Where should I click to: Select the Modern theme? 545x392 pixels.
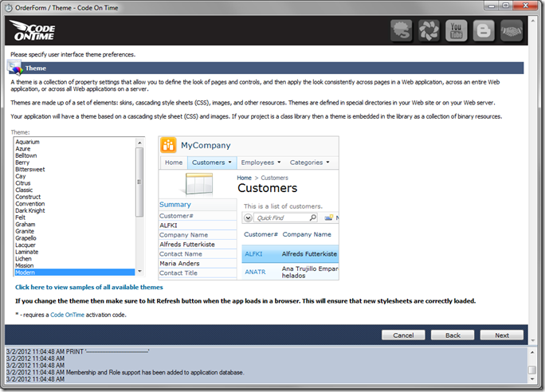click(75, 272)
